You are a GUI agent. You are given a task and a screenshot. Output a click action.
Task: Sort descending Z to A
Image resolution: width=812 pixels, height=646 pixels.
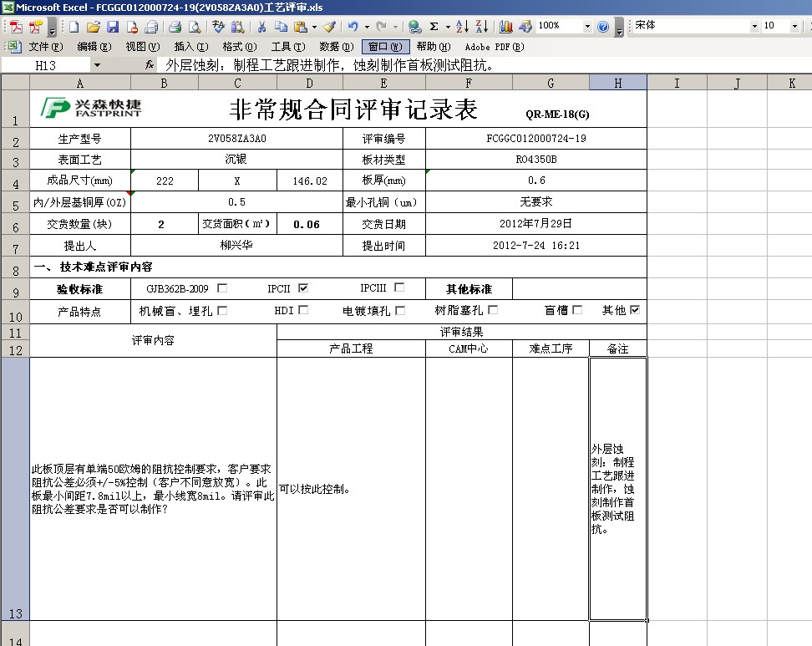tap(482, 27)
